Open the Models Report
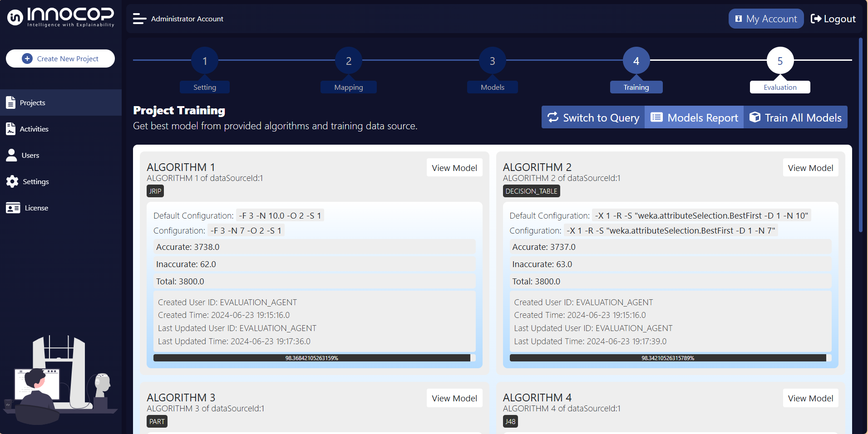 (x=694, y=117)
